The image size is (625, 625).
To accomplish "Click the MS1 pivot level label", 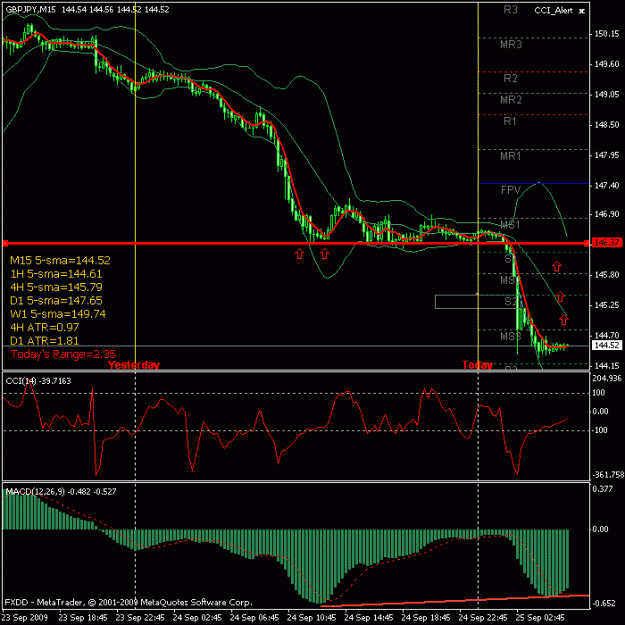I will [511, 225].
